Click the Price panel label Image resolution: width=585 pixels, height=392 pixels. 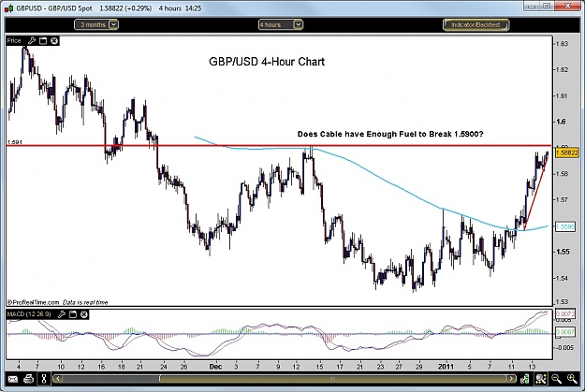pos(14,40)
